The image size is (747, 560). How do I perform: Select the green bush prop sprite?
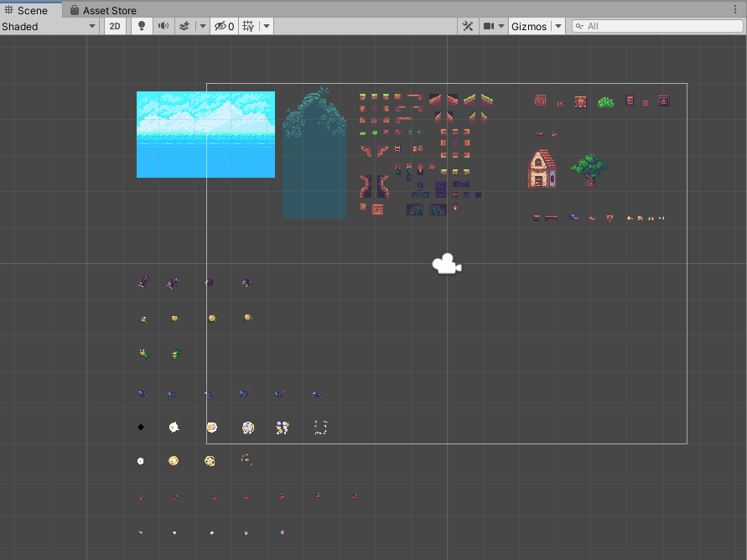click(x=606, y=102)
